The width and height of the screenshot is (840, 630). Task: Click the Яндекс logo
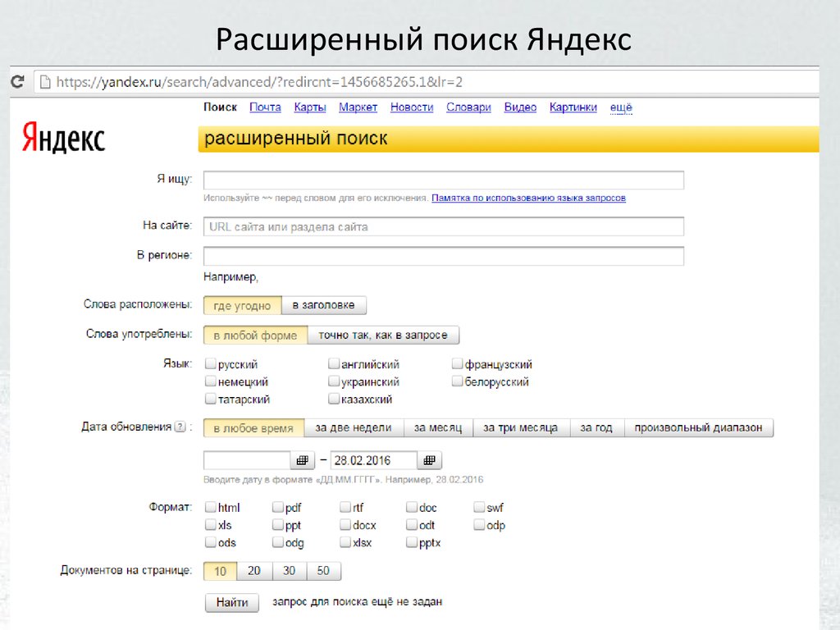tap(63, 138)
